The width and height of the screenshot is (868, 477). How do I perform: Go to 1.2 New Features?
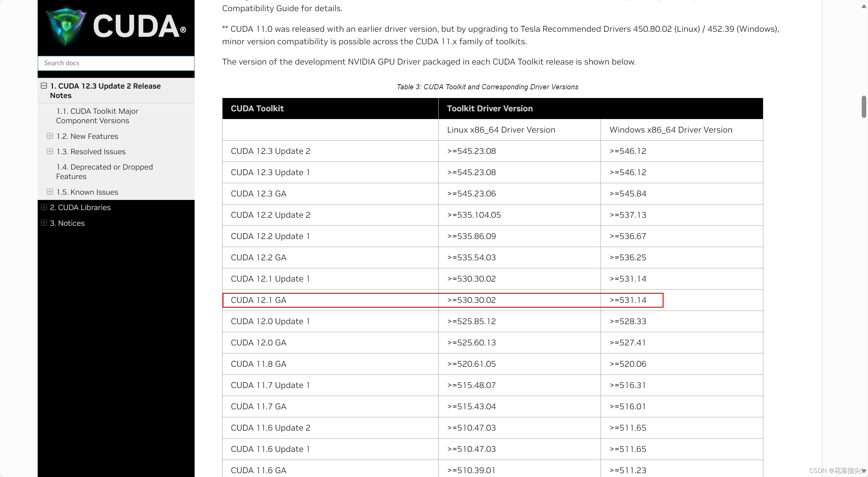(x=88, y=136)
